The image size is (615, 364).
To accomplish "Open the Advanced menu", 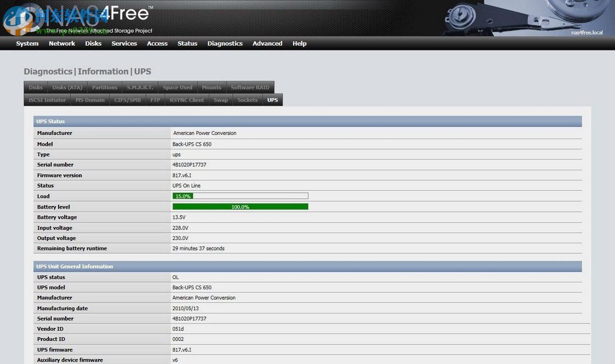I will [267, 44].
